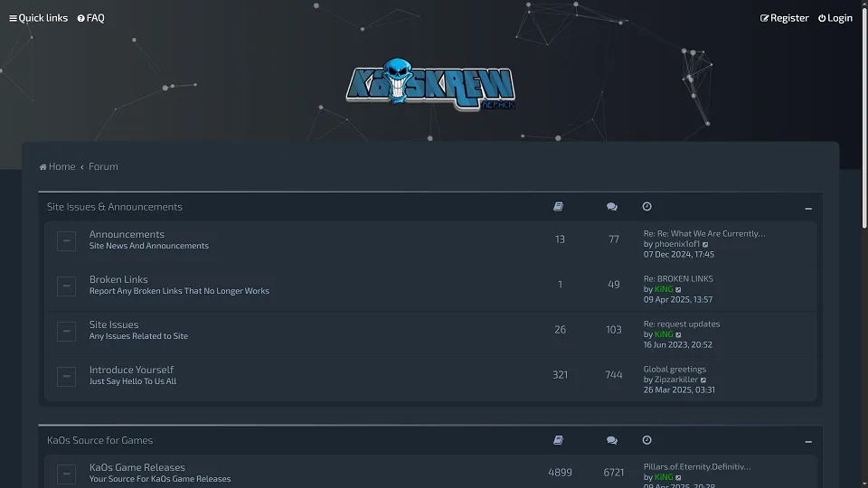868x488 pixels.
Task: Collapse KaOs Source for Games section
Action: (808, 442)
